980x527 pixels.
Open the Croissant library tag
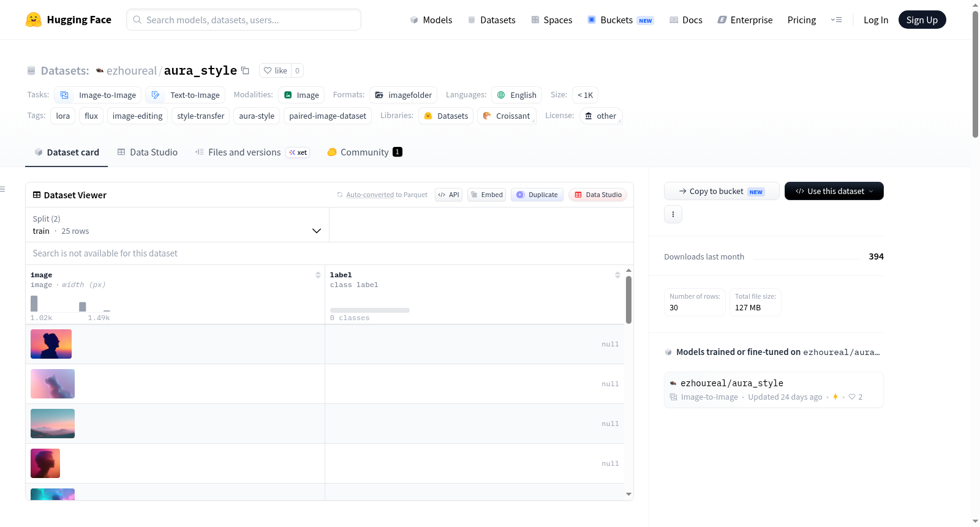[507, 116]
